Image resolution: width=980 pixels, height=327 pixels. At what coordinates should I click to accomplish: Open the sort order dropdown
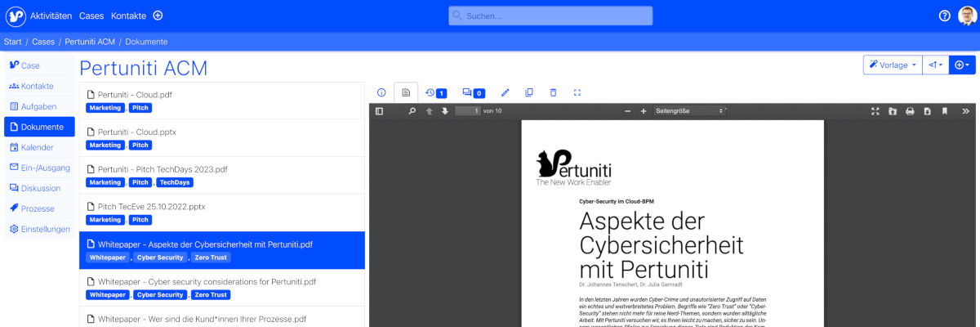936,65
